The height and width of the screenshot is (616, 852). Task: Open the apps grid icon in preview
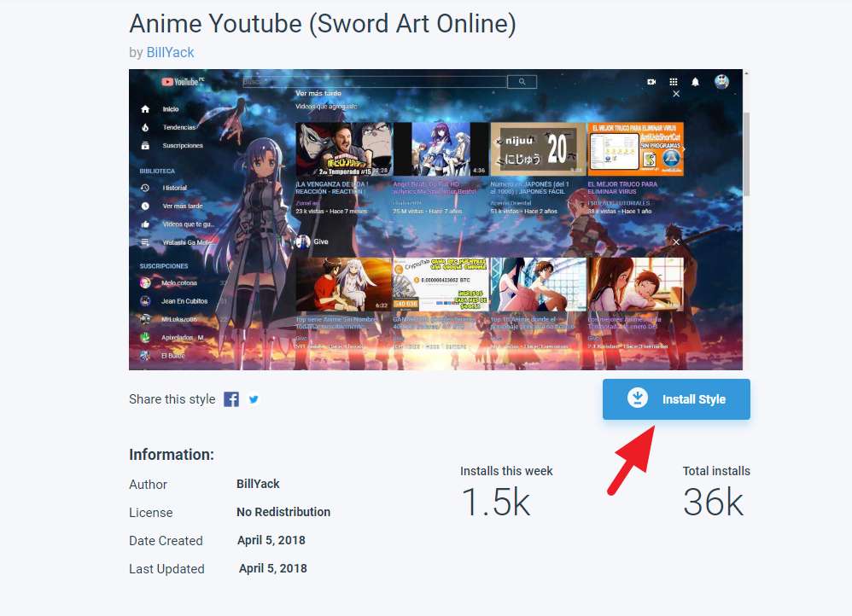click(x=674, y=82)
